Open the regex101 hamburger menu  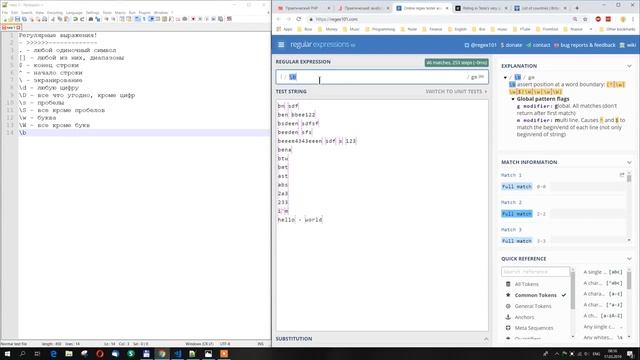coord(281,44)
